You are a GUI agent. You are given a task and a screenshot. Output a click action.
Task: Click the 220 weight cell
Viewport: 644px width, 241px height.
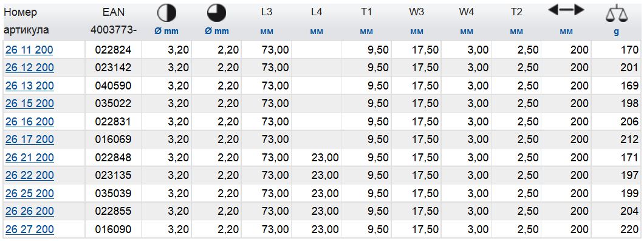[629, 229]
